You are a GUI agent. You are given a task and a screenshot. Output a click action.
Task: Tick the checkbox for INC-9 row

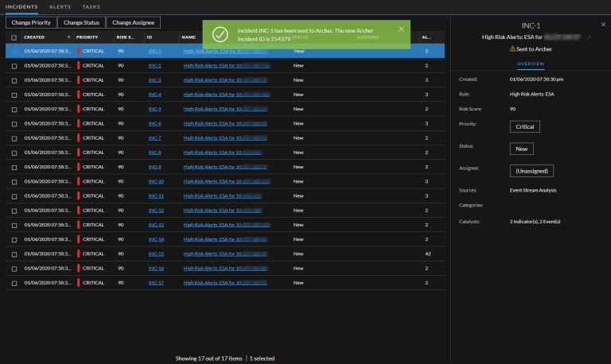(x=14, y=167)
